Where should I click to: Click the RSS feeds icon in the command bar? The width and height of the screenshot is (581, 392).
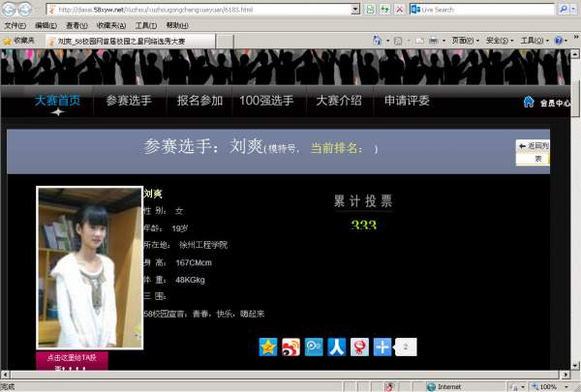pyautogui.click(x=398, y=41)
